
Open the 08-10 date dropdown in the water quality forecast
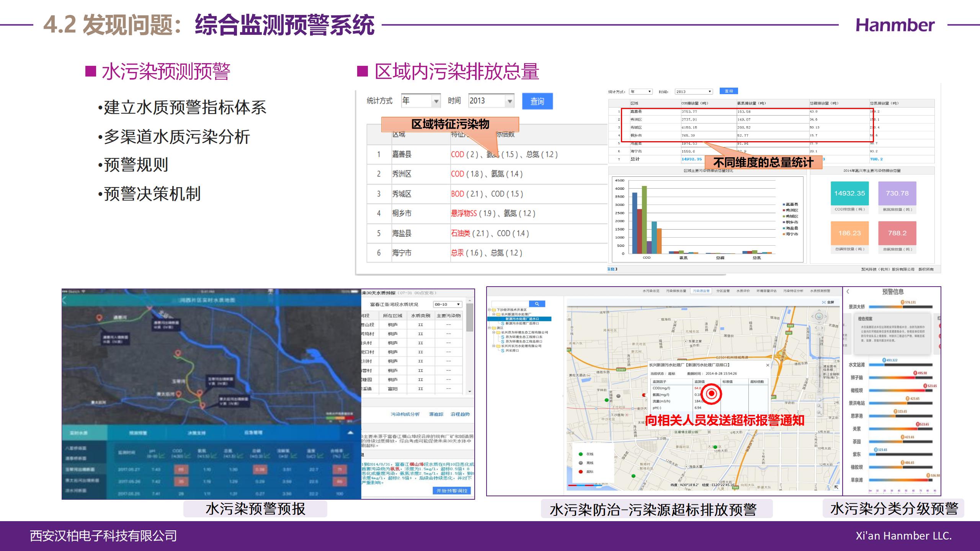pyautogui.click(x=448, y=304)
